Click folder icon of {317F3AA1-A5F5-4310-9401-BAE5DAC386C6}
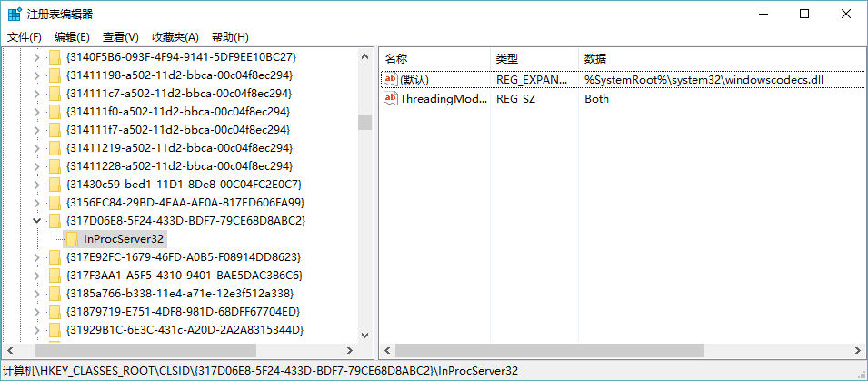 [55, 276]
